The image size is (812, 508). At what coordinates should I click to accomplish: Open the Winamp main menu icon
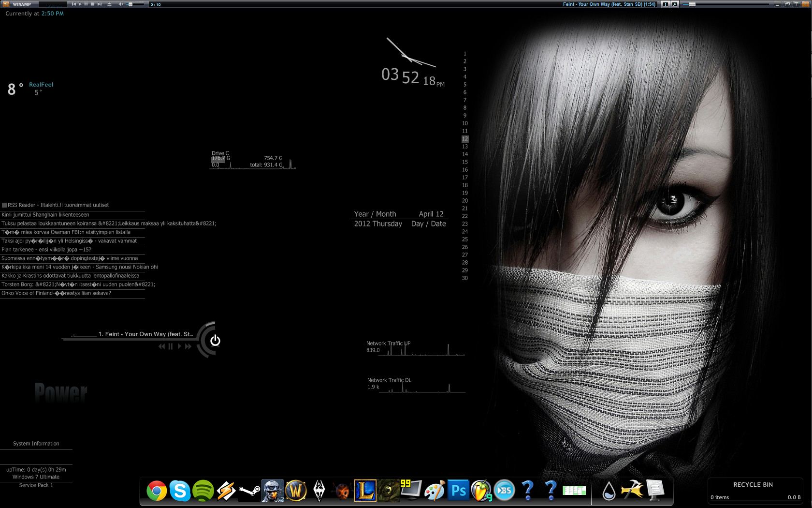pos(6,4)
